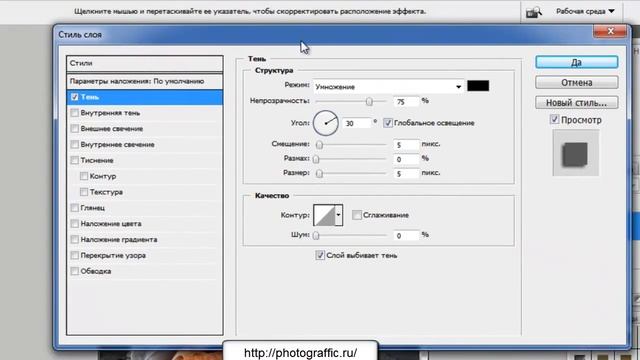The width and height of the screenshot is (640, 360).
Task: Open the Обводка settings row
Action: [145, 271]
